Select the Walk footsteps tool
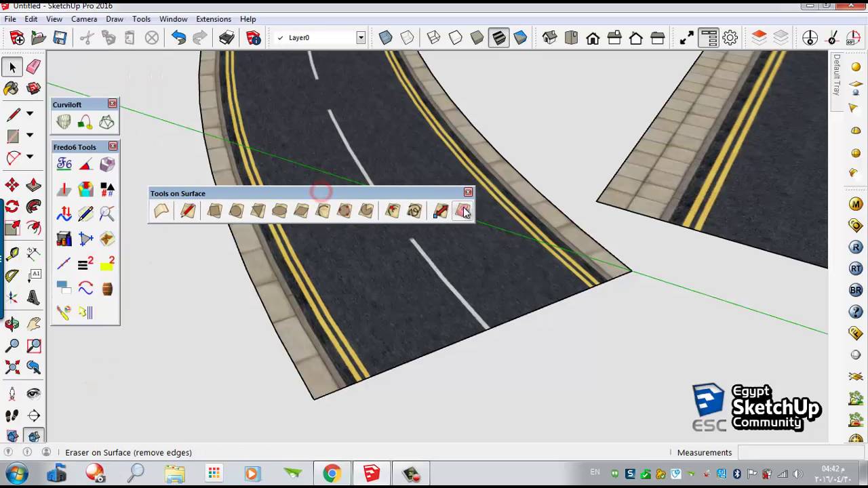Image resolution: width=868 pixels, height=488 pixels. tap(12, 415)
